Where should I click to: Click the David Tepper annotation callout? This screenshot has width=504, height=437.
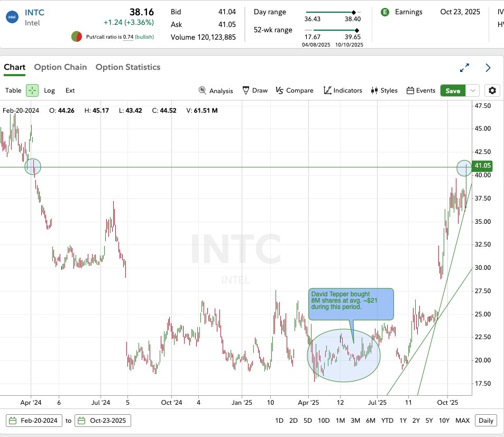[x=351, y=304]
